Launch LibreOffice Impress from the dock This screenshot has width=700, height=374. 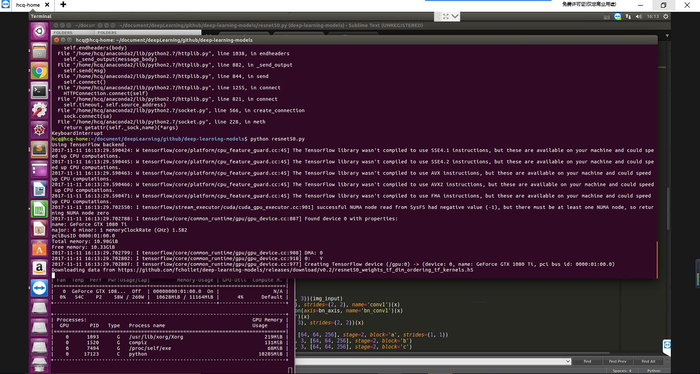[39, 229]
